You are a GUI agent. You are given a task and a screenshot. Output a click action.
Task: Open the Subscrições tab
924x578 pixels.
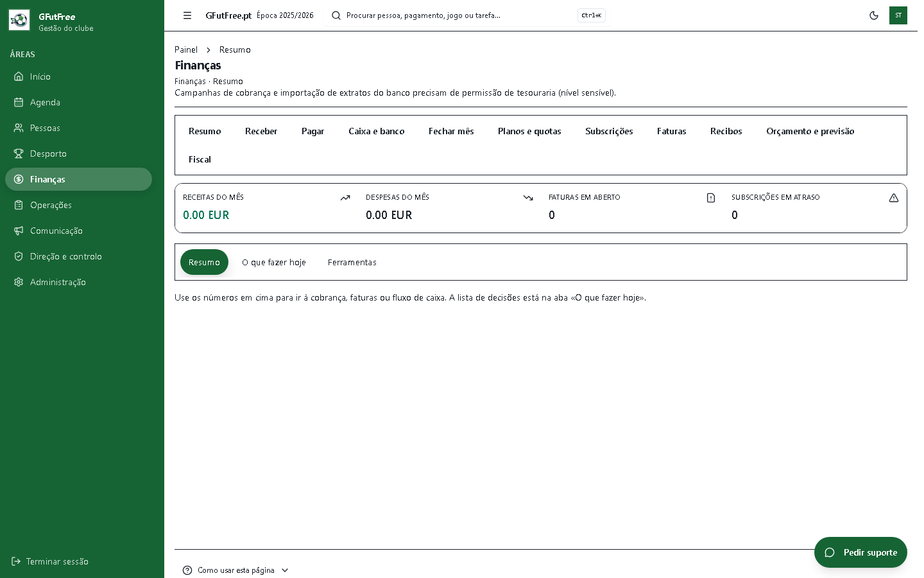click(x=609, y=131)
